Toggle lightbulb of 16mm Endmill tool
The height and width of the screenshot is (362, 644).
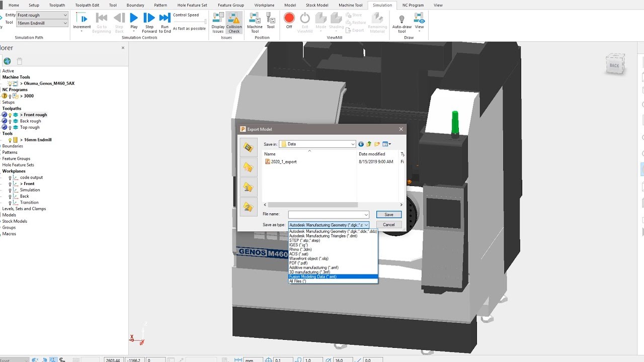coord(10,140)
